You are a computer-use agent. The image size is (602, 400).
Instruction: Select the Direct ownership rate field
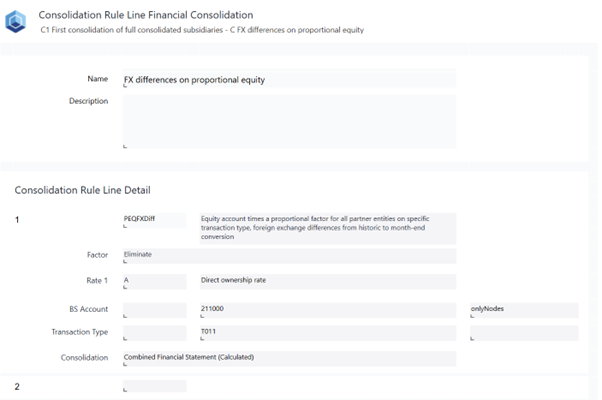[327, 281]
